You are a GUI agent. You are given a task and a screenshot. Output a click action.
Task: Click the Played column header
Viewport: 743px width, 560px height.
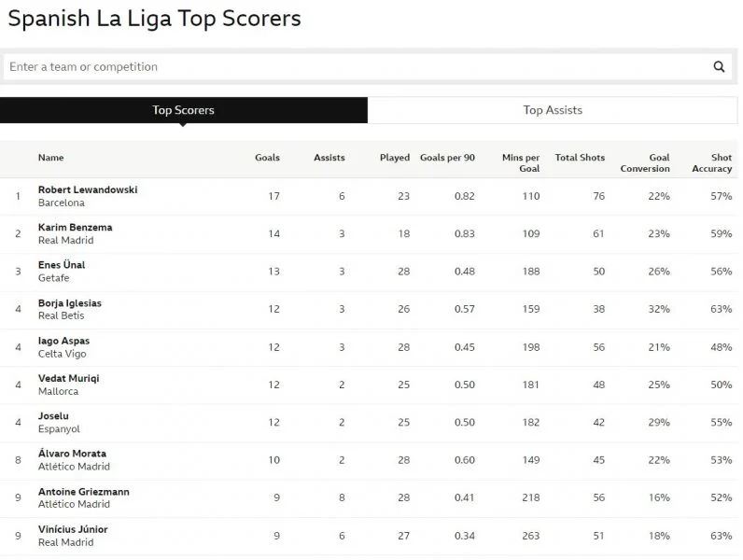pyautogui.click(x=394, y=158)
